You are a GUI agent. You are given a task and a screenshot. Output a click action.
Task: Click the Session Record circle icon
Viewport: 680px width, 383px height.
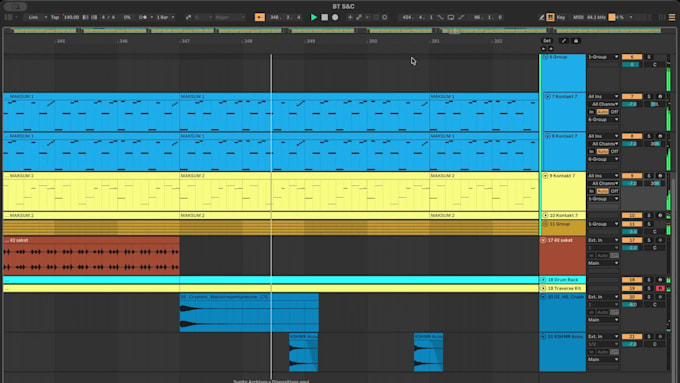point(385,17)
